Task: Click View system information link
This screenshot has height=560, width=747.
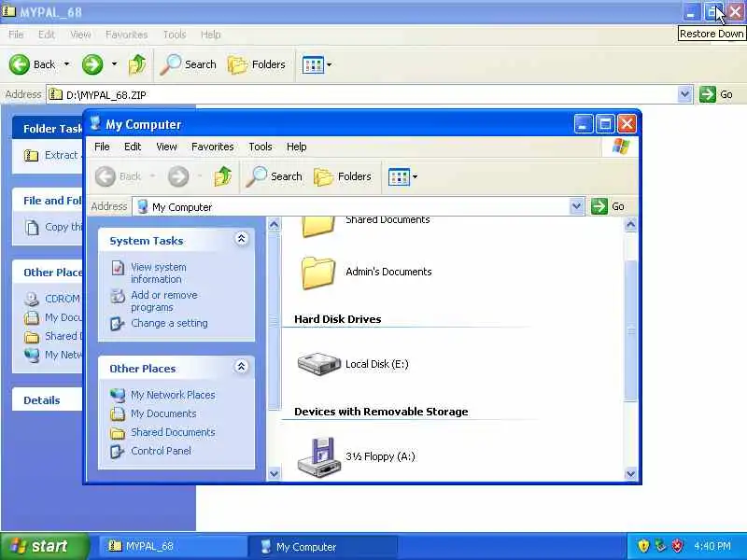Action: click(x=158, y=273)
